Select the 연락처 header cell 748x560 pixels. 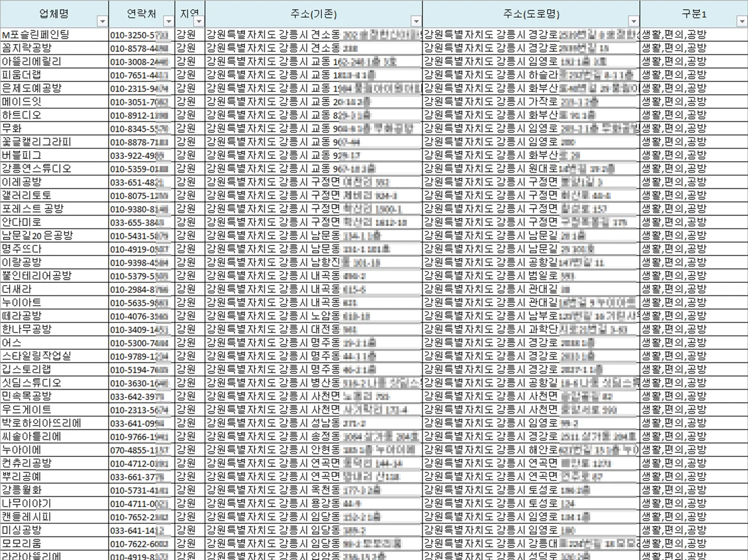tap(142, 14)
